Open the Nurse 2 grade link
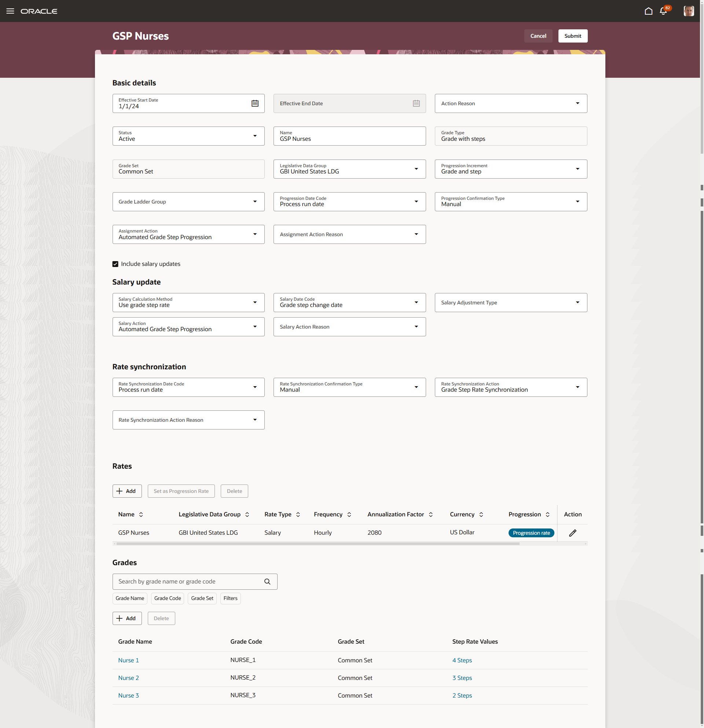 click(x=128, y=678)
